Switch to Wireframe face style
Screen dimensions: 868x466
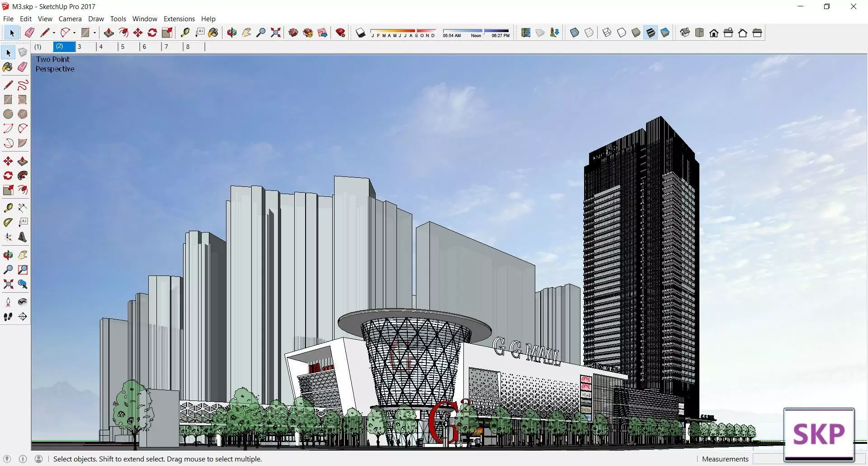point(607,33)
